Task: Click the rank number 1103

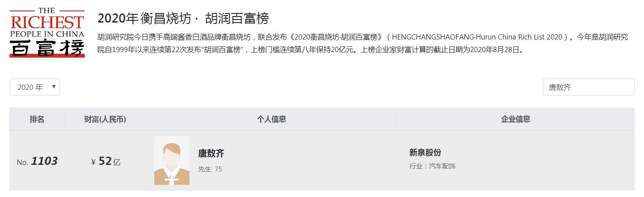Action: tap(44, 161)
